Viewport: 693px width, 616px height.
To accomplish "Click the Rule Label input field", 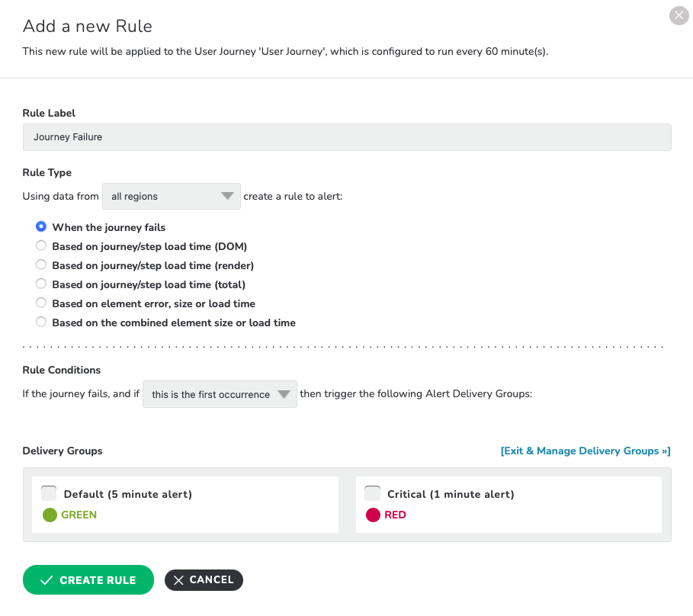I will (x=347, y=137).
